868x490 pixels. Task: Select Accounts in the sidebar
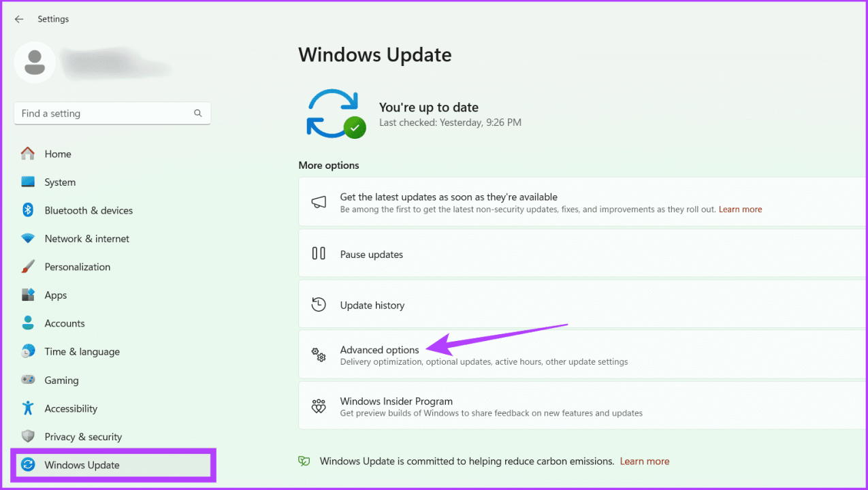[65, 323]
